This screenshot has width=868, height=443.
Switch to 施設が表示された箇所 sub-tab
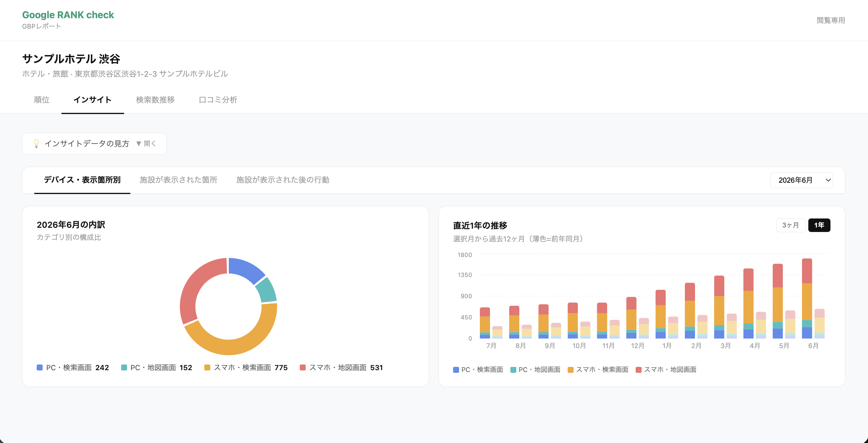[x=178, y=180]
